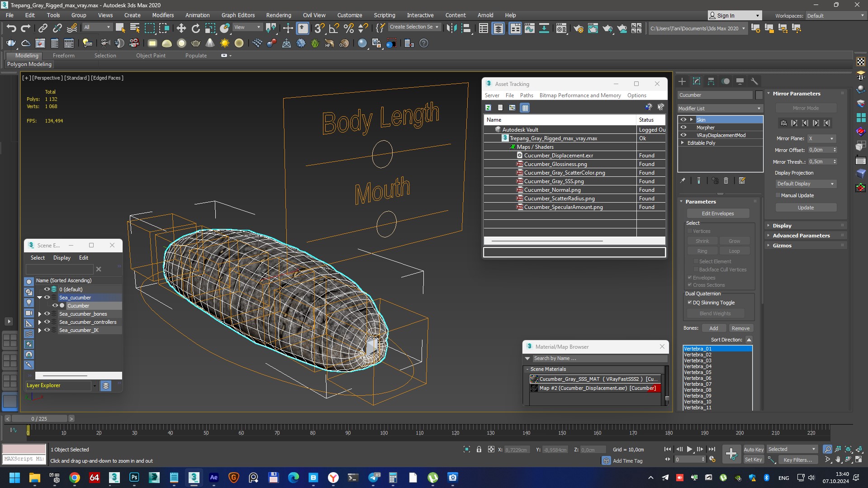Click the Edit Envelopes button
Image resolution: width=868 pixels, height=488 pixels.
(718, 213)
